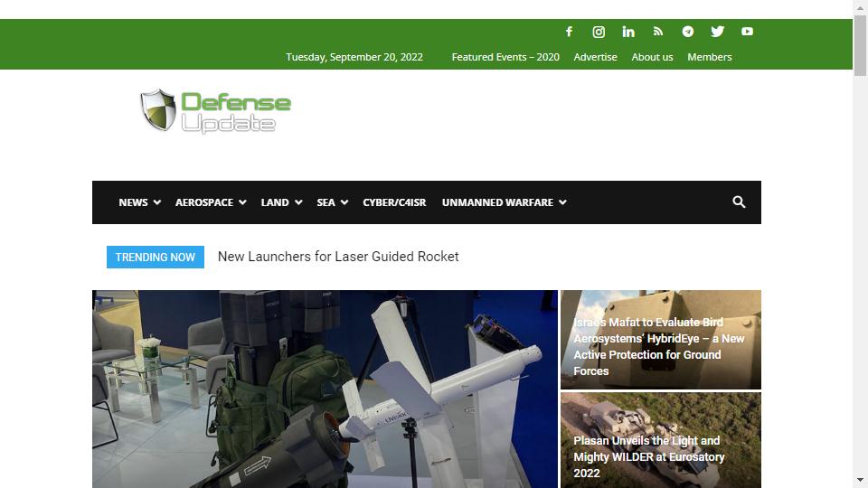Expand the NEWS menu chevron
This screenshot has height=488, width=868.
157,202
